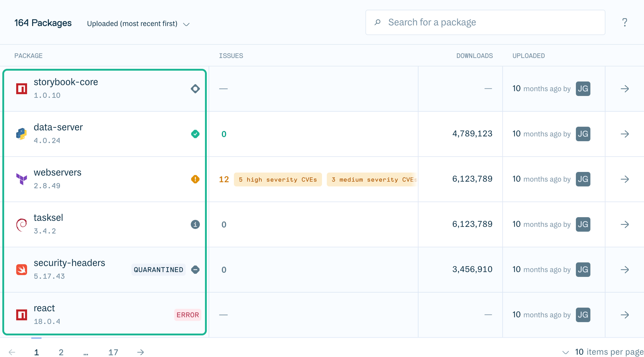Click the help question mark icon
644x357 pixels.
tap(625, 22)
